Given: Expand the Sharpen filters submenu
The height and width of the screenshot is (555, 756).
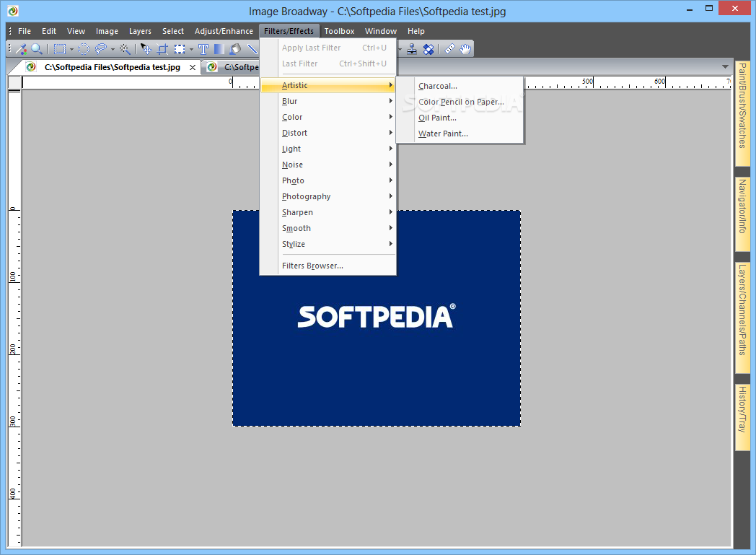Looking at the screenshot, I should tap(328, 213).
